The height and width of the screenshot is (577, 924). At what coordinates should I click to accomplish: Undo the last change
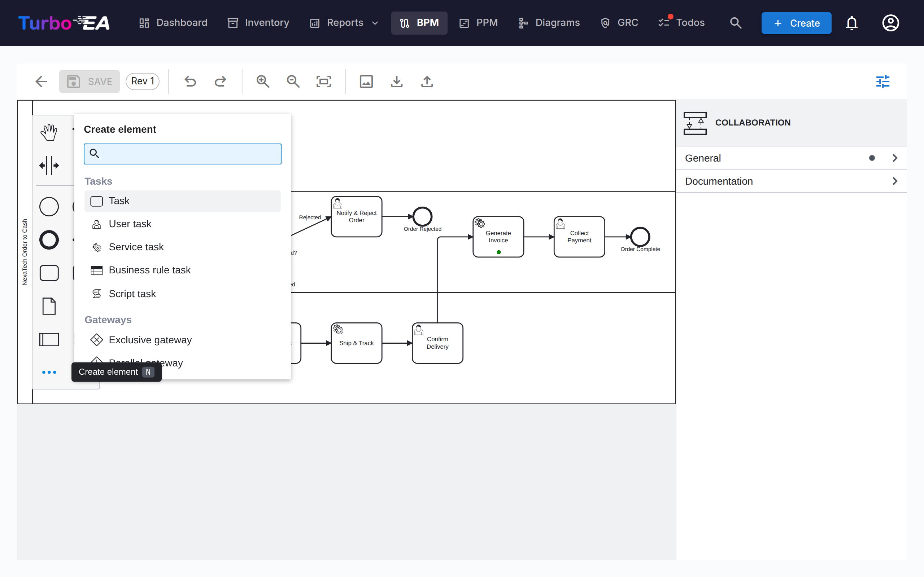tap(190, 82)
